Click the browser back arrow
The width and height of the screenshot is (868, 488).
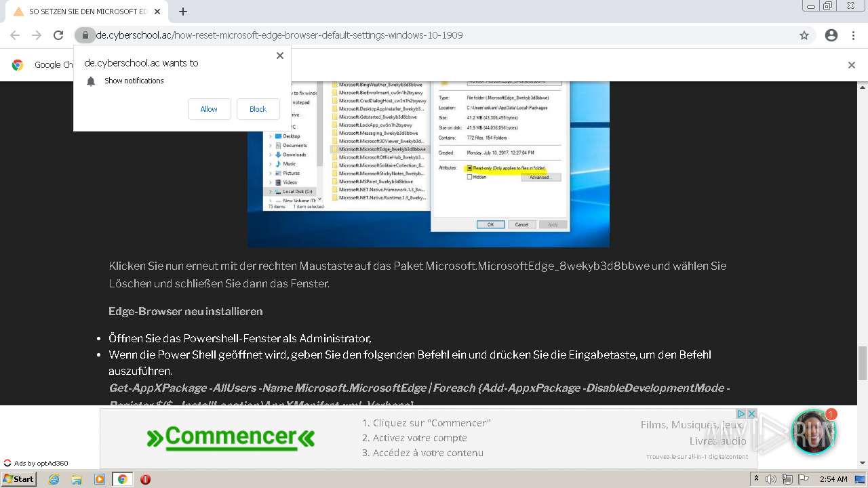[x=15, y=35]
